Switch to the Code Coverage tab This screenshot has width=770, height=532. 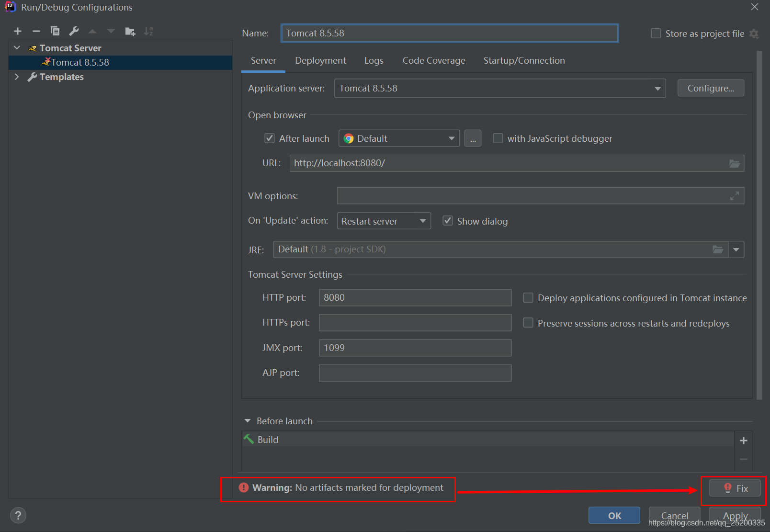click(x=434, y=61)
